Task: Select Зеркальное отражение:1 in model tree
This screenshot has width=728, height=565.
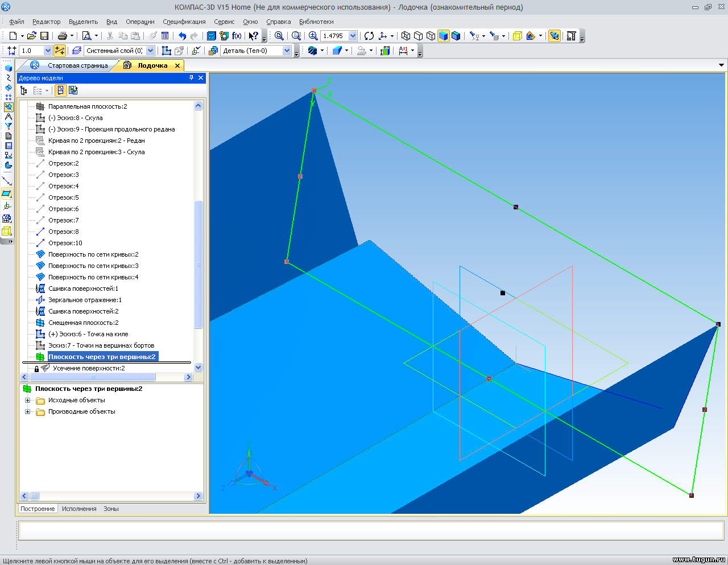Action: point(85,300)
